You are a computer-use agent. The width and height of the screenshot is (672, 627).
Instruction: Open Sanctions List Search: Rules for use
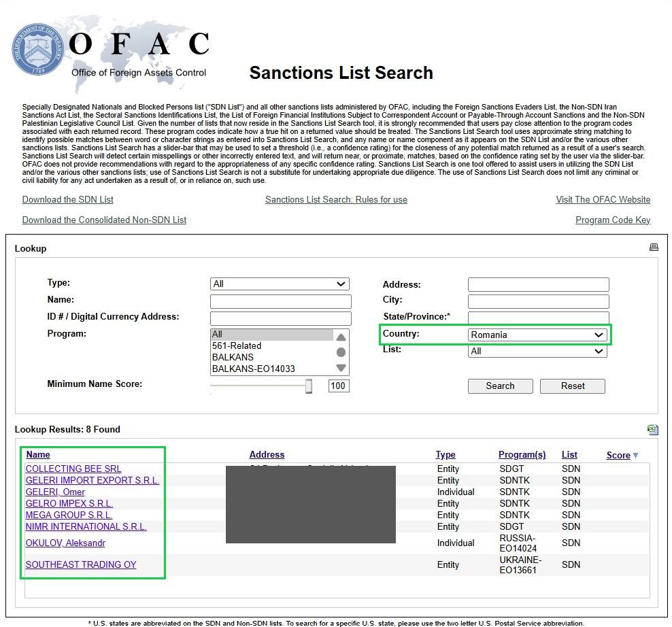(336, 200)
